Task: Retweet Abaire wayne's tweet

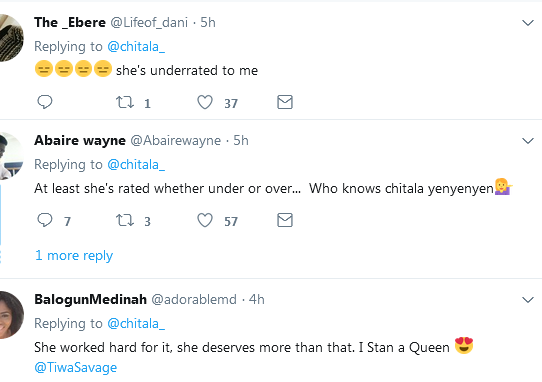Action: click(125, 220)
